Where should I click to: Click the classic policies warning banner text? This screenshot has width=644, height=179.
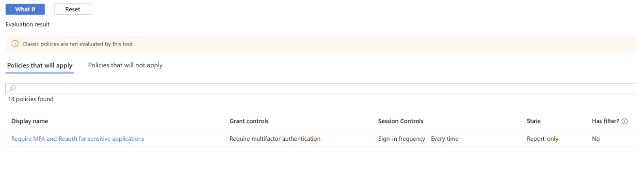pyautogui.click(x=78, y=44)
